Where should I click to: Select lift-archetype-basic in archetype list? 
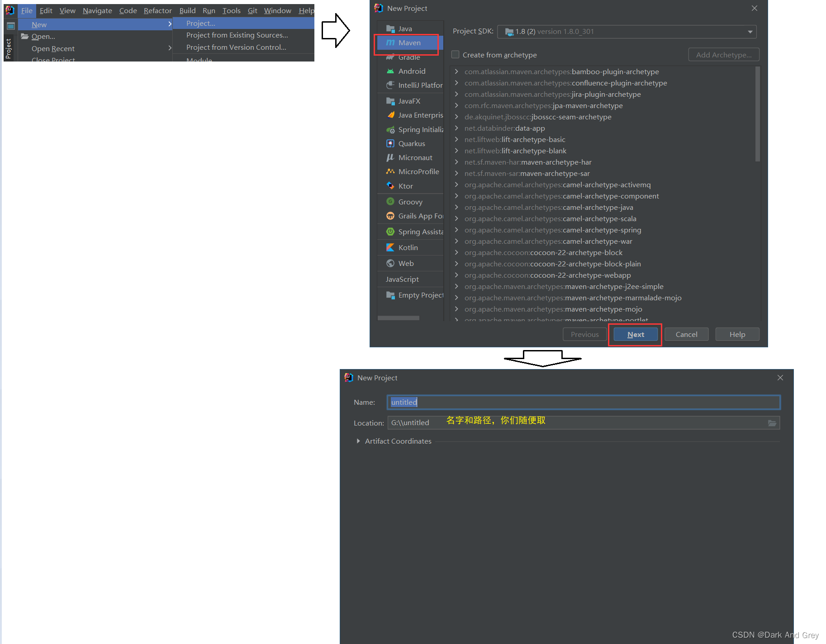[515, 140]
